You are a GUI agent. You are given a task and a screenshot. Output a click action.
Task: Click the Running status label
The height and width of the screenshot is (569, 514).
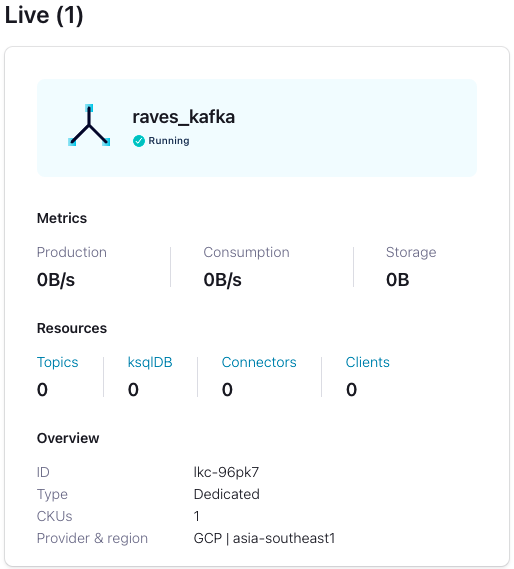click(x=169, y=141)
